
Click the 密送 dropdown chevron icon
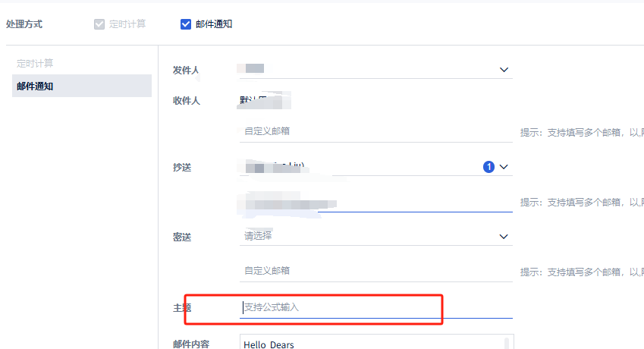coord(504,237)
